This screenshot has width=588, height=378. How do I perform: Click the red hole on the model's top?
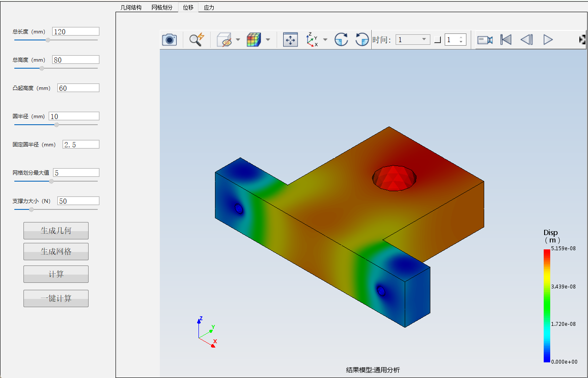coord(394,178)
